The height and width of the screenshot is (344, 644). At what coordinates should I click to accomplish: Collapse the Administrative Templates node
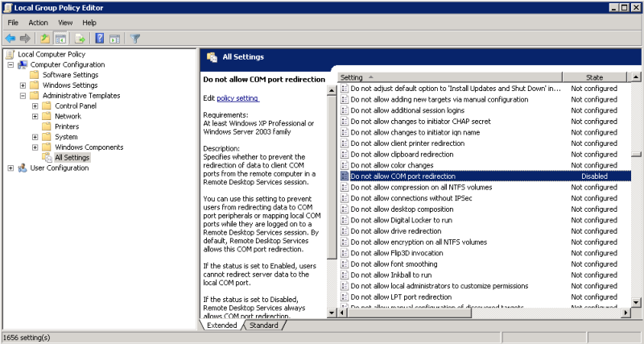pyautogui.click(x=23, y=95)
